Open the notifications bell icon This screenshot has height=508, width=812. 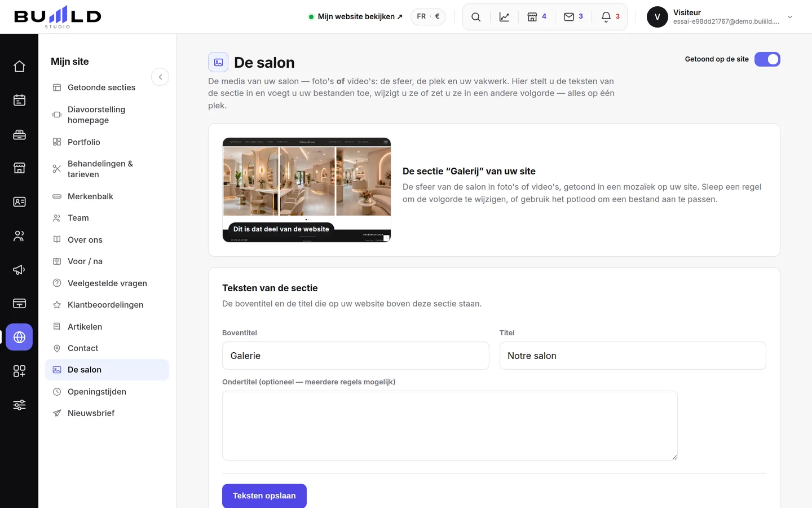(x=610, y=17)
